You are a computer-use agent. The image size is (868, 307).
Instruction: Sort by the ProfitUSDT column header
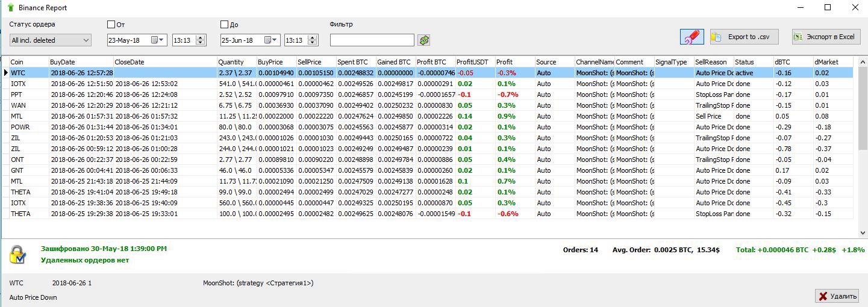coord(475,62)
